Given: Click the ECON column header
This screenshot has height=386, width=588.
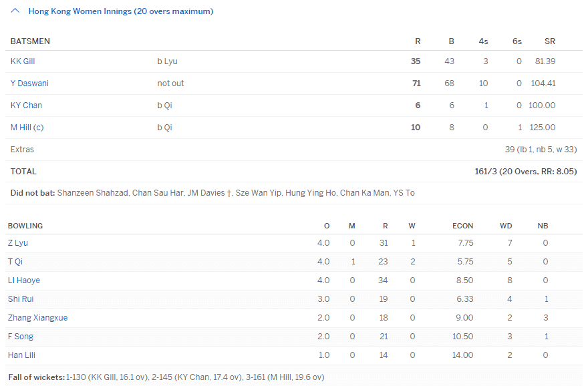Looking at the screenshot, I should pos(462,226).
